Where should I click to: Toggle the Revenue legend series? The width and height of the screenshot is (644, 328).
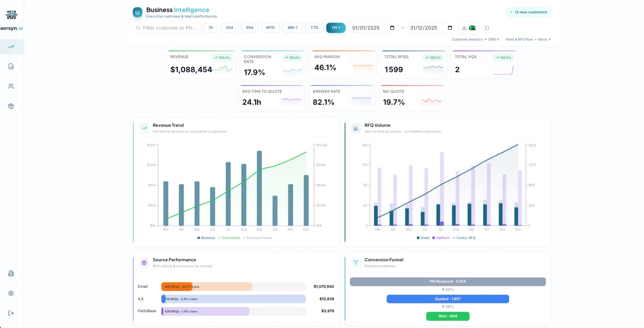pos(206,238)
